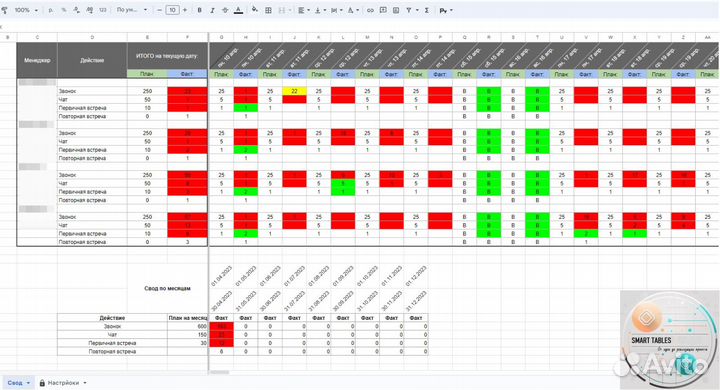Click the font size field showing 10
The height and width of the screenshot is (390, 720).
172,10
